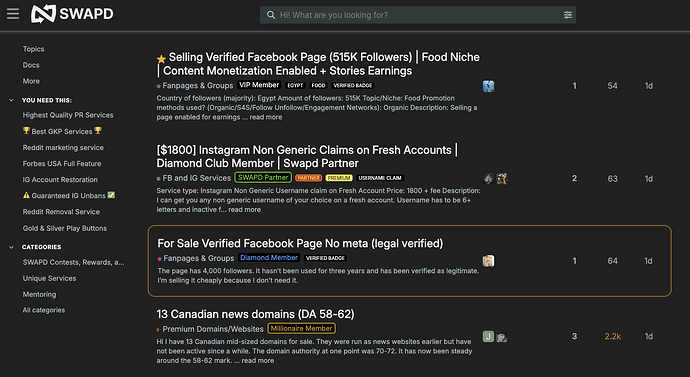Click VERIFIED BADGE tag on Food Niche topic

[x=353, y=85]
